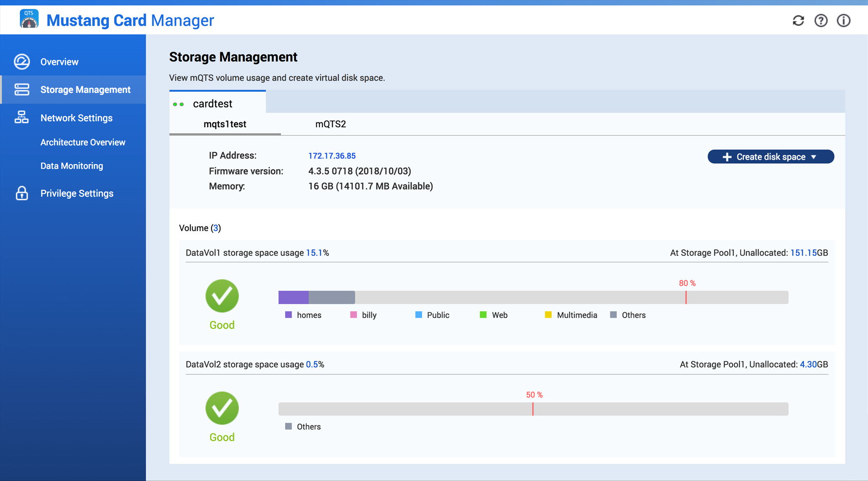Click the Public legend swatch
Image resolution: width=868 pixels, height=481 pixels.
click(x=418, y=315)
